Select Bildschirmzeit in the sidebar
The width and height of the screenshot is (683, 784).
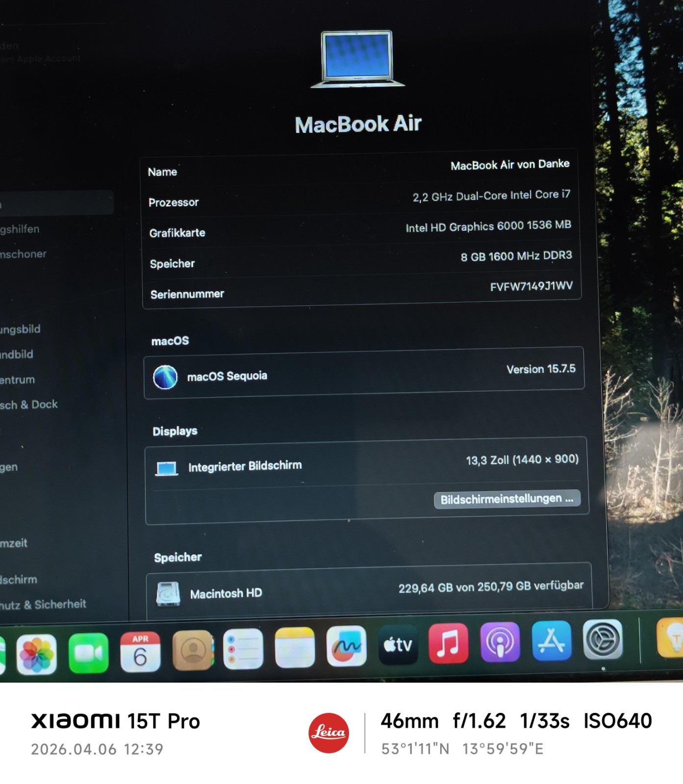14,543
